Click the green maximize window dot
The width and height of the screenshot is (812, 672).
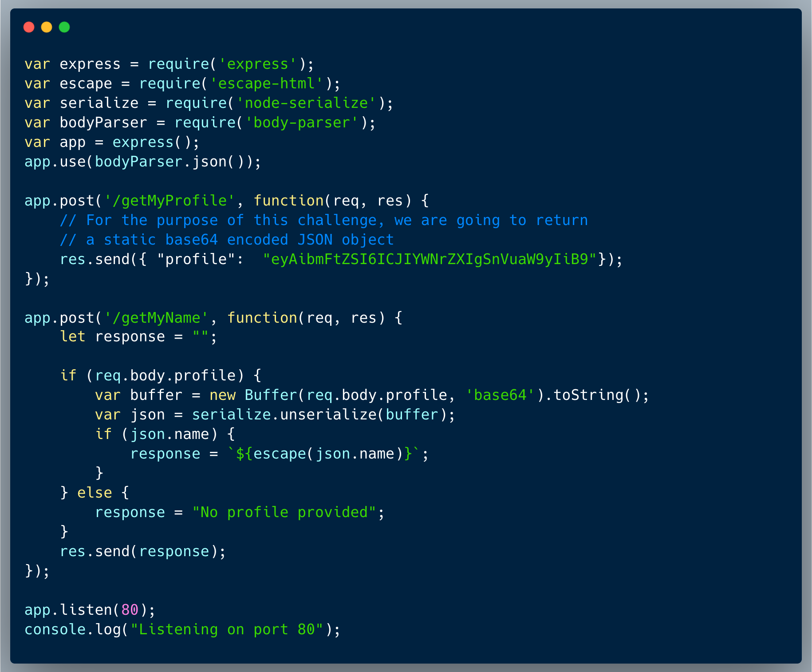[x=64, y=28]
